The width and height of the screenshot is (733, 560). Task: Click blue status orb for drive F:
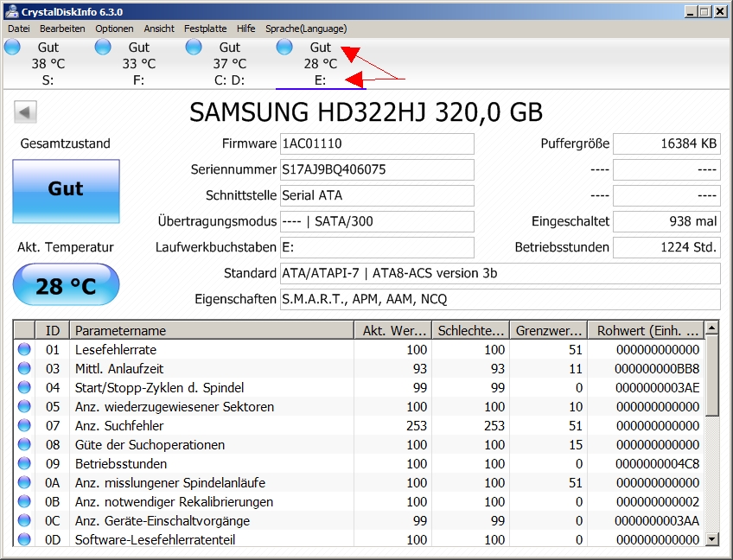click(103, 47)
